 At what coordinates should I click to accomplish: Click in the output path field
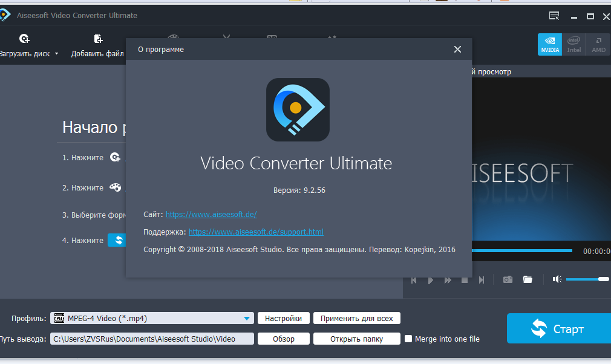point(152,339)
